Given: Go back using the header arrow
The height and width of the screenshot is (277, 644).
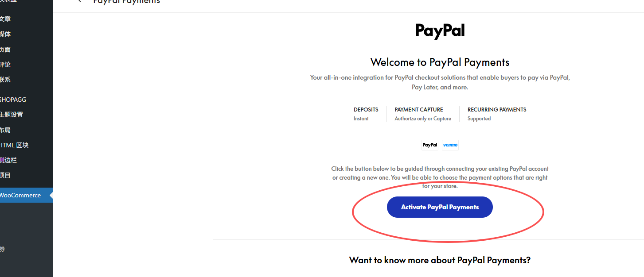Looking at the screenshot, I should 80,1.
